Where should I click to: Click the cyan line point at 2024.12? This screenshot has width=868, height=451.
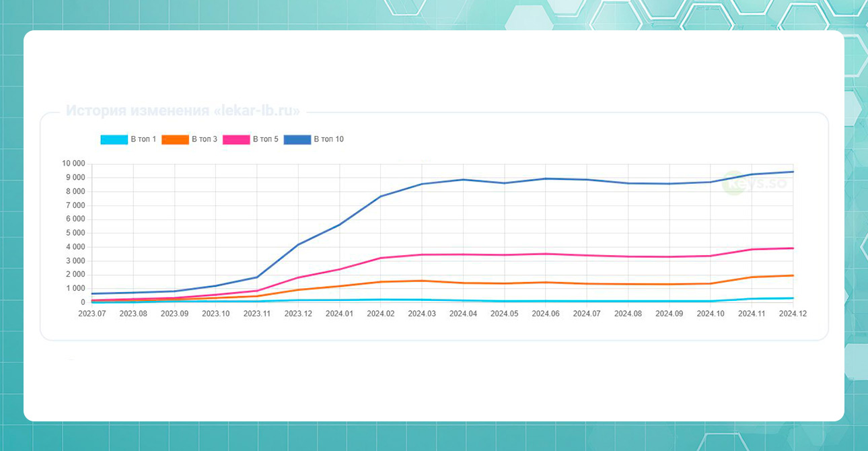coord(793,298)
